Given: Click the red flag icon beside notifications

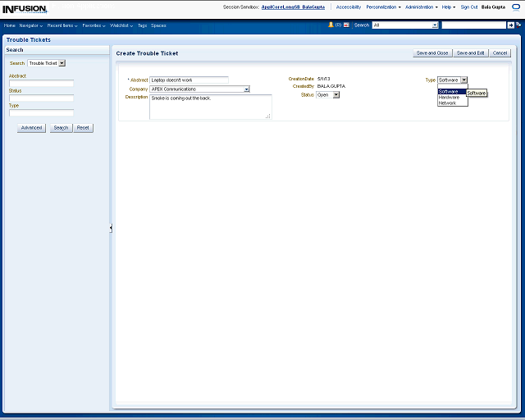Looking at the screenshot, I should 346,25.
